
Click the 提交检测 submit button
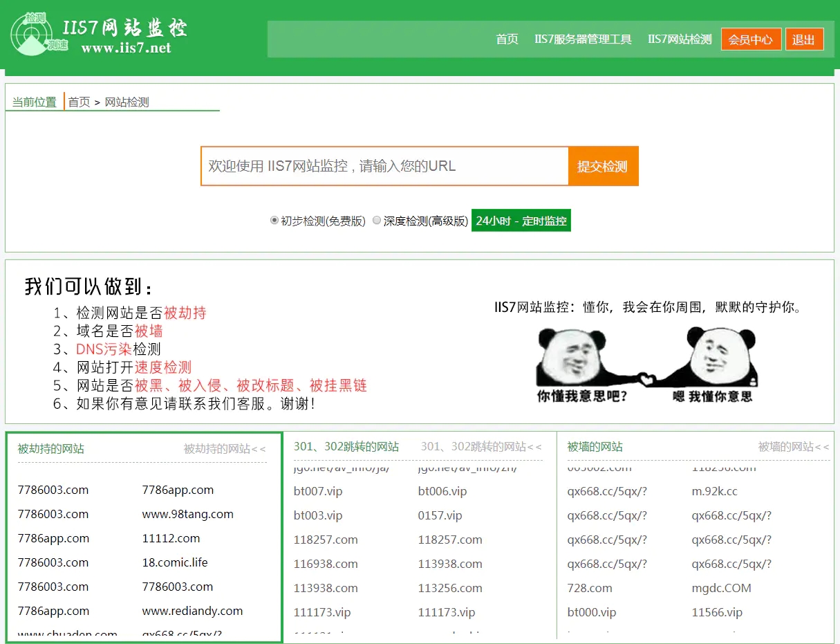603,166
